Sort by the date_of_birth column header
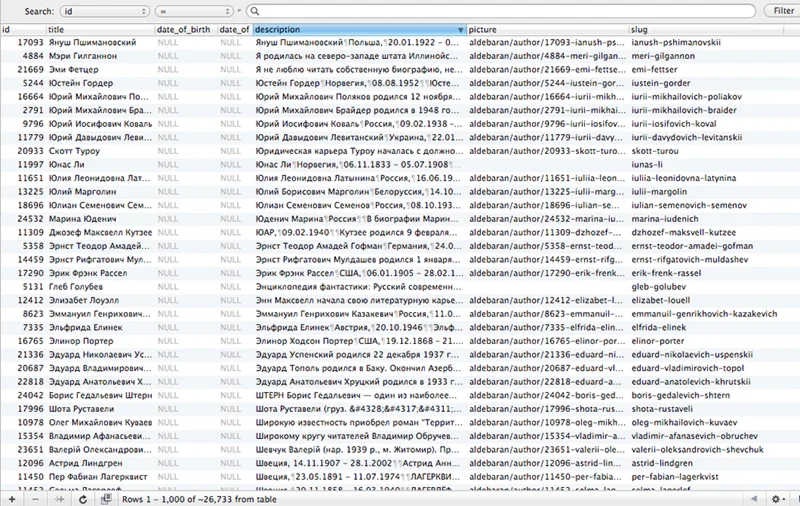Image resolution: width=800 pixels, height=506 pixels. (x=186, y=30)
